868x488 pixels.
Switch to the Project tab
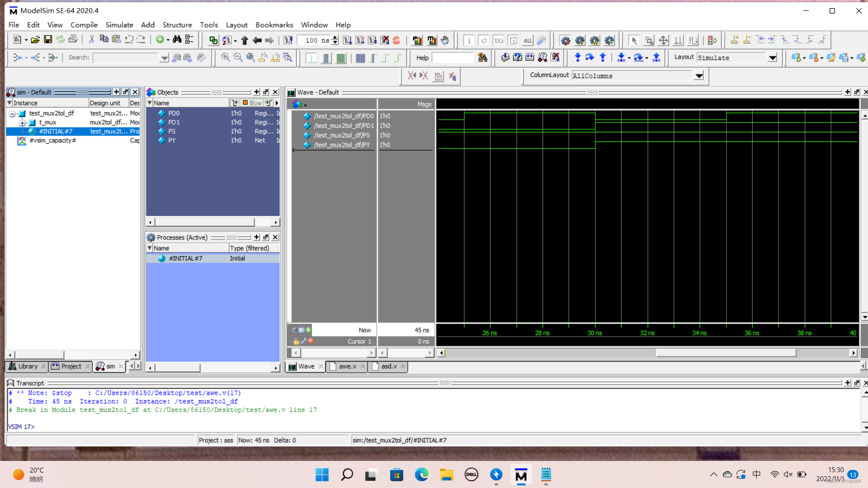[x=71, y=366]
